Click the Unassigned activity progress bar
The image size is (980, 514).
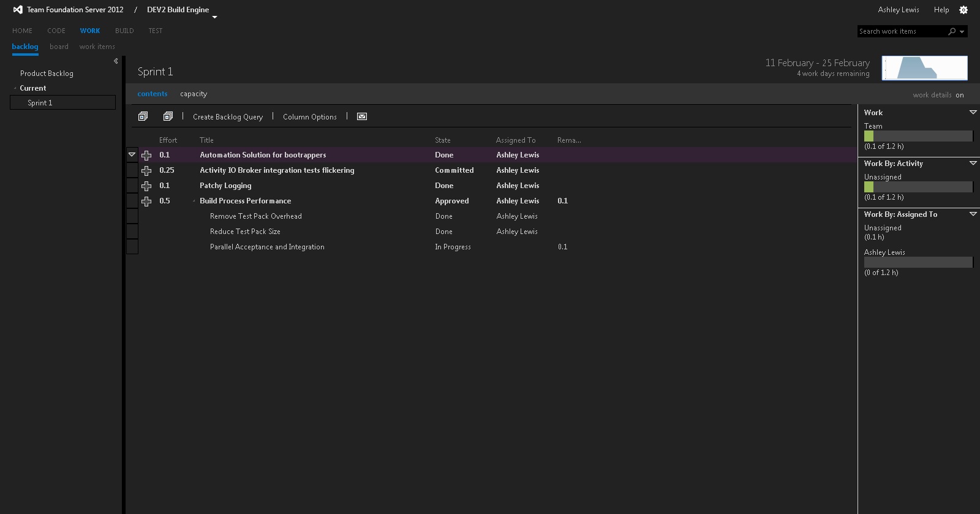point(918,187)
